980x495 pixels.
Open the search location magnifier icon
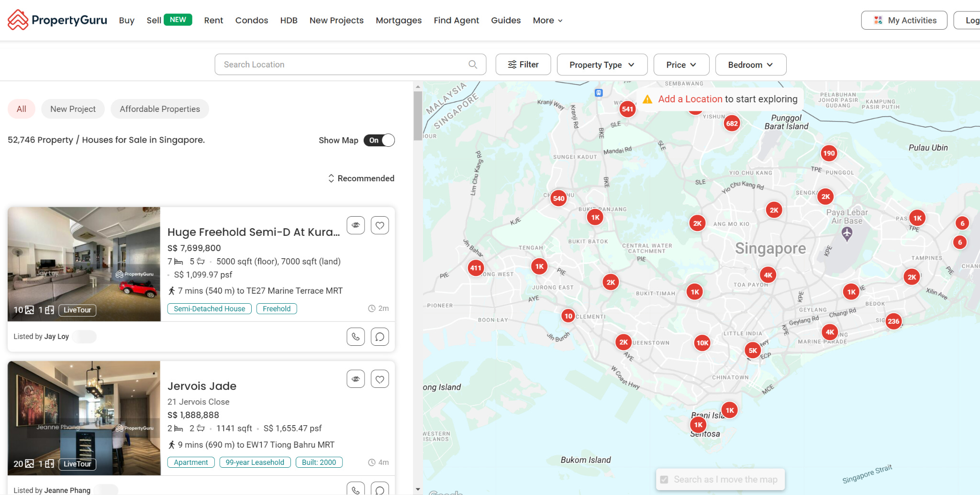472,64
